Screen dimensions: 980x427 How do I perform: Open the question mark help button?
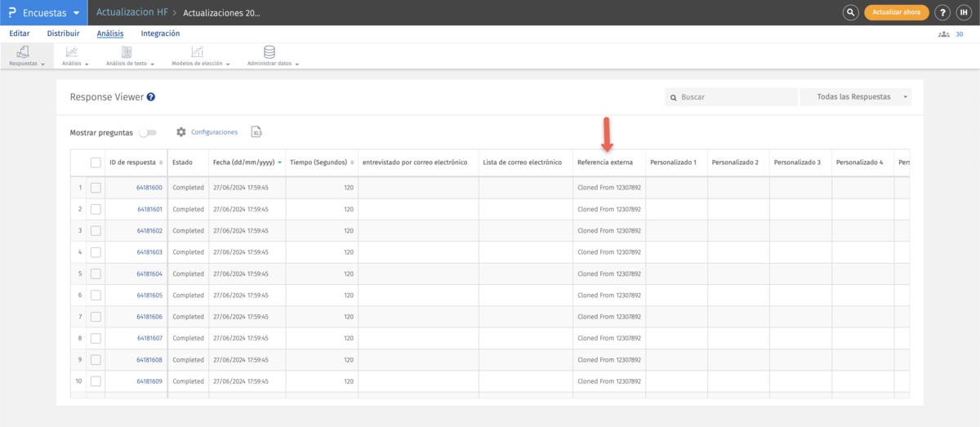click(942, 12)
